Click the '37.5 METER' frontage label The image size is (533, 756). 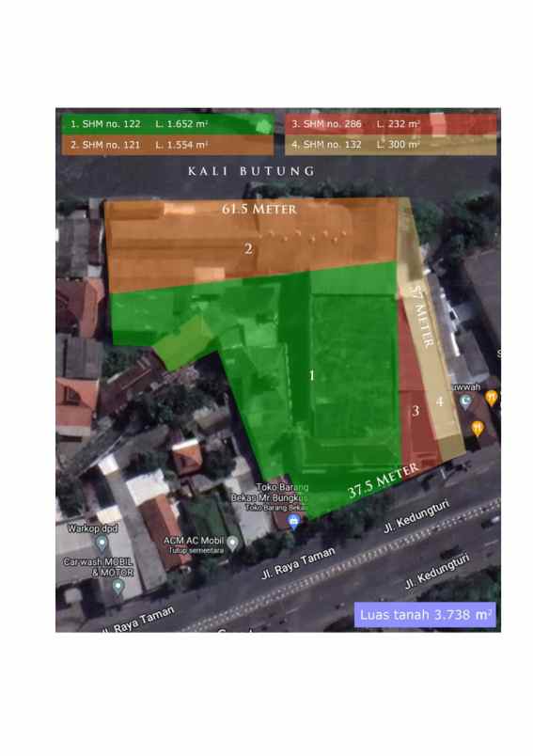point(384,480)
